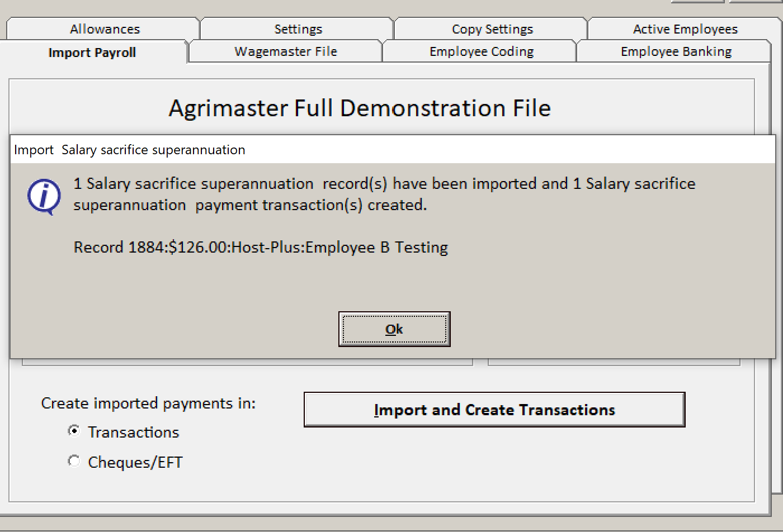
Task: Select the Transactions radio button
Action: (74, 431)
